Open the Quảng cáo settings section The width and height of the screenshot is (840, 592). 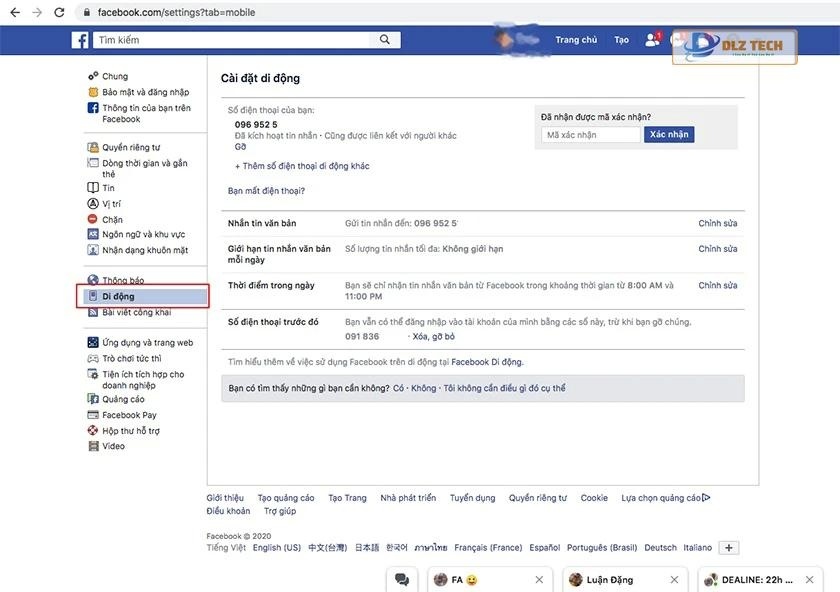112,399
